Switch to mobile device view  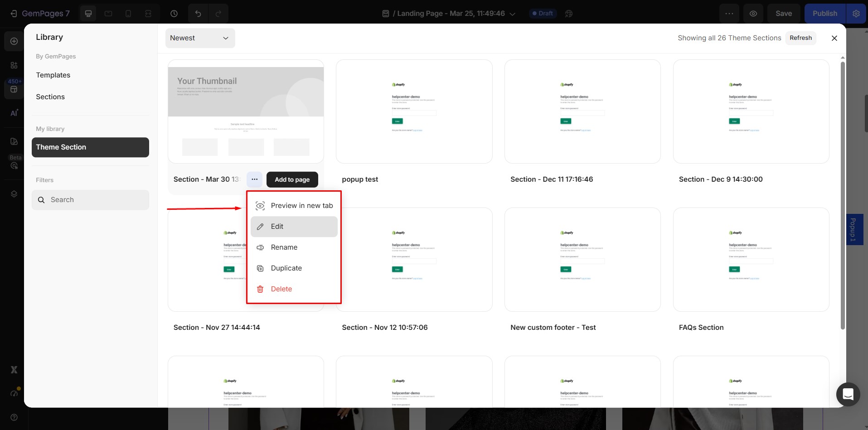(128, 14)
